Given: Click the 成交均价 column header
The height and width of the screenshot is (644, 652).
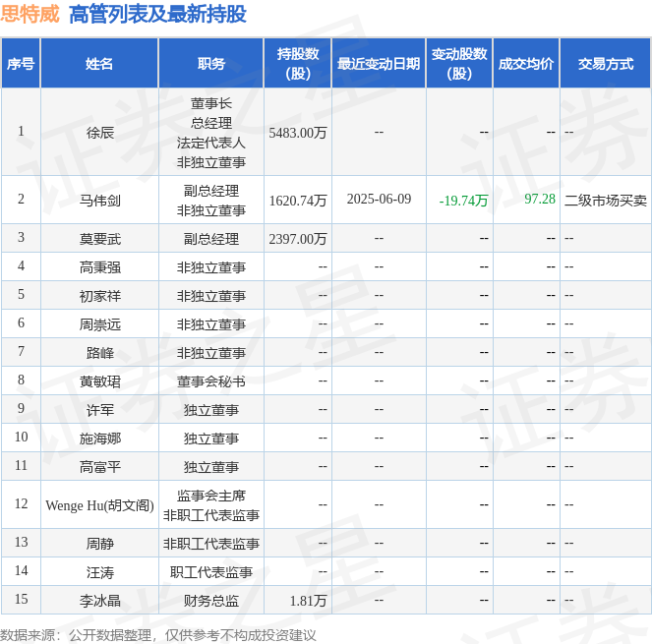Looking at the screenshot, I should 526,64.
